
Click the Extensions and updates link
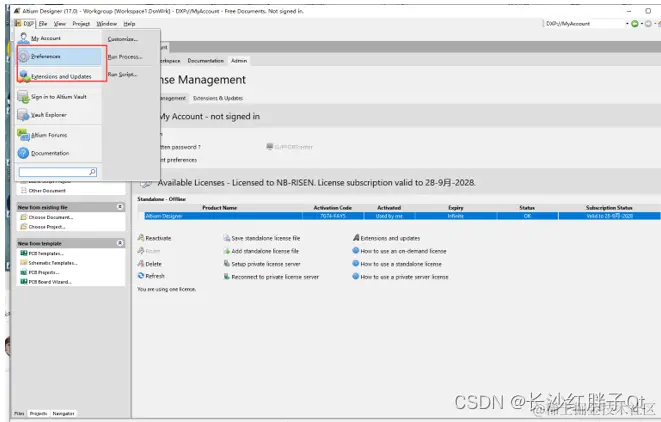(x=390, y=238)
